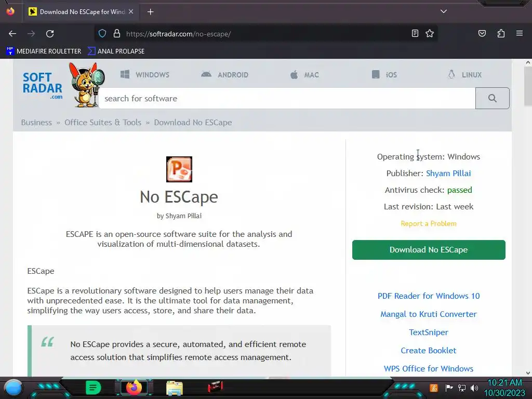The height and width of the screenshot is (399, 532).
Task: Expand the list all tabs chevron
Action: tap(444, 11)
